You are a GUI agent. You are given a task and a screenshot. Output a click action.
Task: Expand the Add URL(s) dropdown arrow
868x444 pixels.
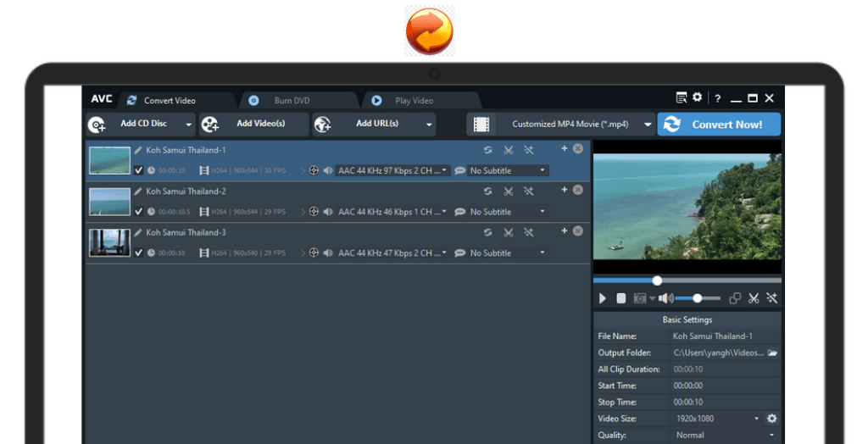coord(429,125)
